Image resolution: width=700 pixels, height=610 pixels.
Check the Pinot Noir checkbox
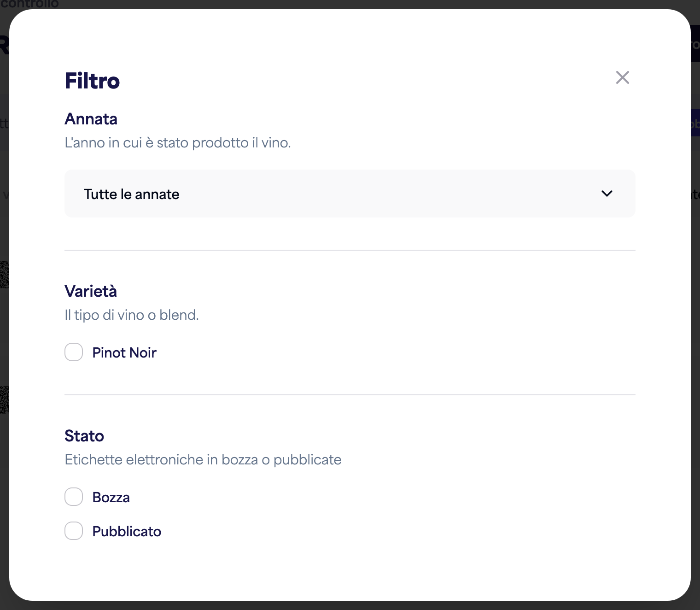(74, 352)
